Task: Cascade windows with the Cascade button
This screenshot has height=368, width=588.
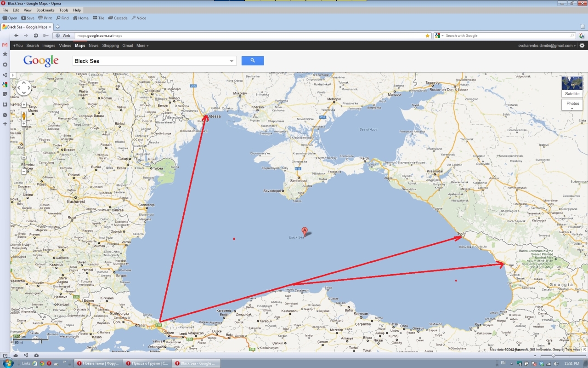Action: point(117,18)
